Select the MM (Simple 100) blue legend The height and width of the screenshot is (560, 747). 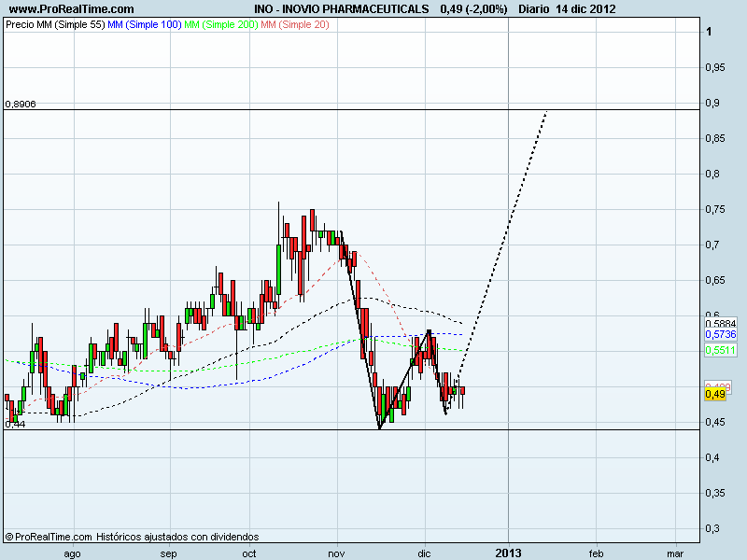[145, 24]
